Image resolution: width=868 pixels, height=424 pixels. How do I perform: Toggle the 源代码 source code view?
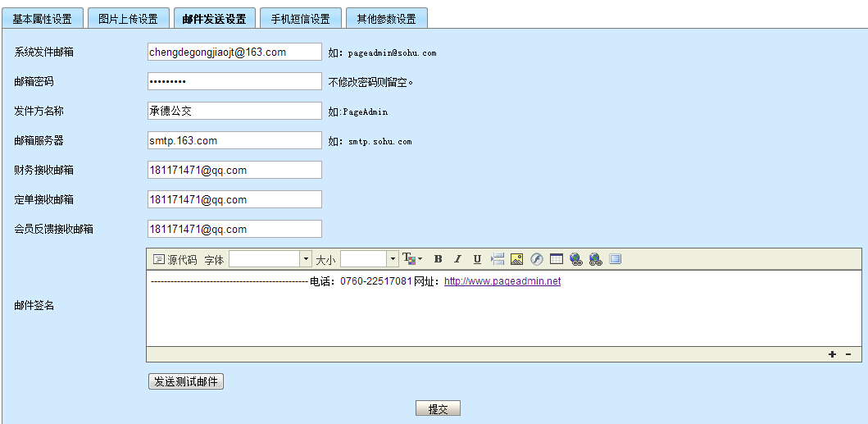point(175,260)
